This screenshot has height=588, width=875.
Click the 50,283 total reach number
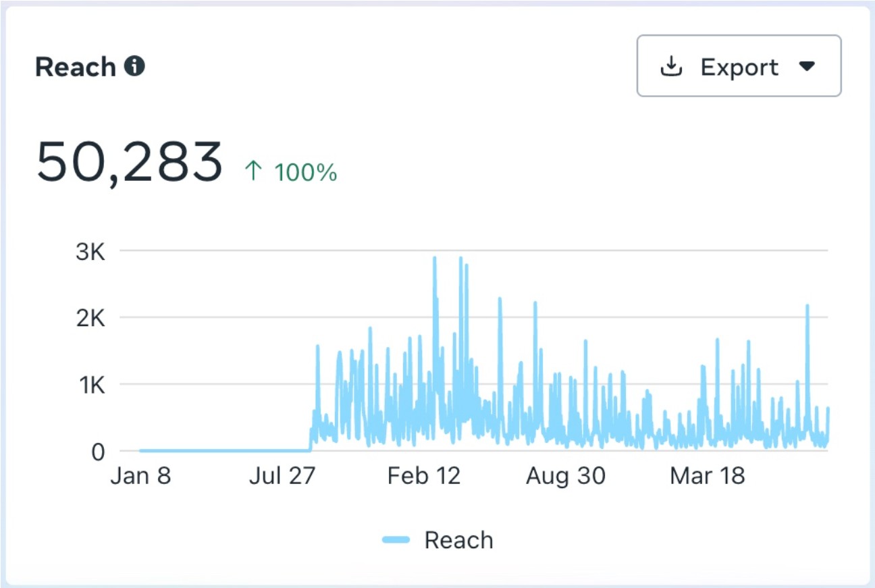(129, 163)
